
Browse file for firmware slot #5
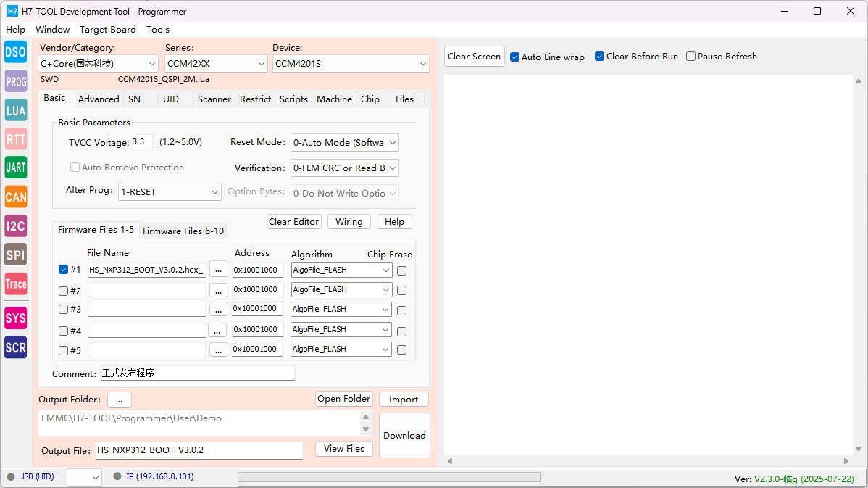tap(219, 350)
